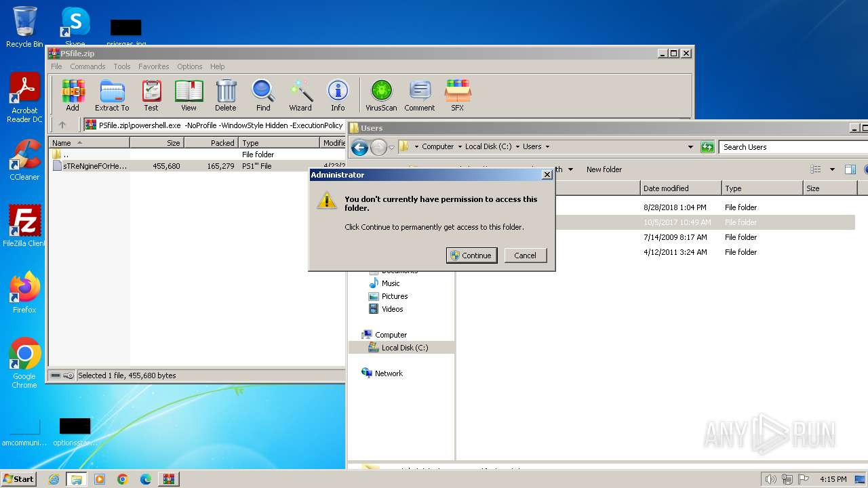
Task: Select Local Disk (C:) in navigation pane
Action: click(x=401, y=348)
